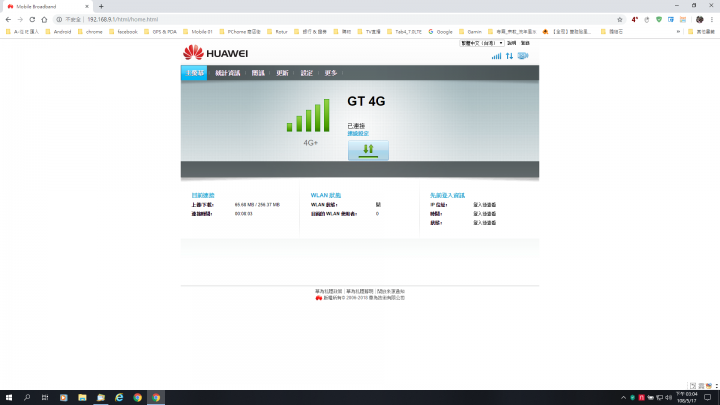
Task: Click the 說明 help link at top
Action: [x=512, y=43]
